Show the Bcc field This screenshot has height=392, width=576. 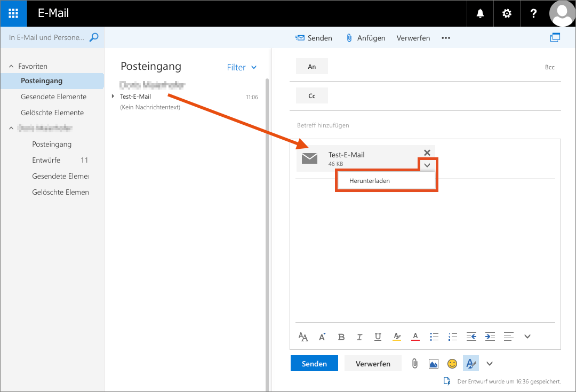(549, 67)
